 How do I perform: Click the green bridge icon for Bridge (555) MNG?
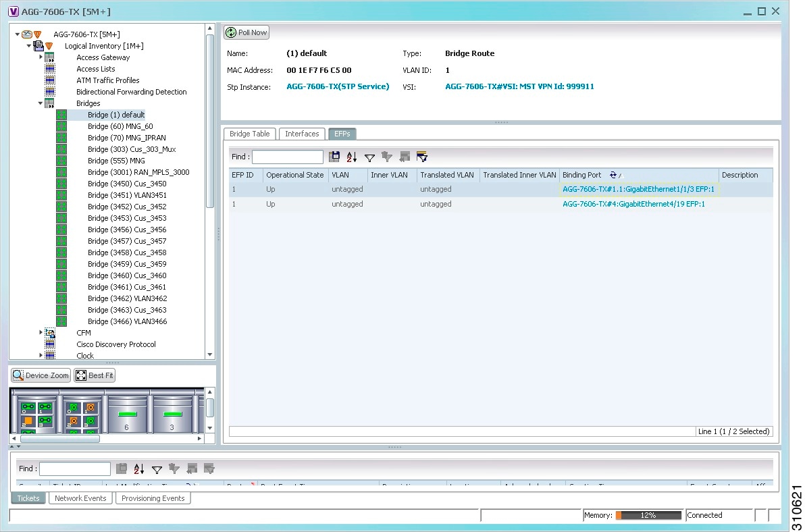coord(61,161)
